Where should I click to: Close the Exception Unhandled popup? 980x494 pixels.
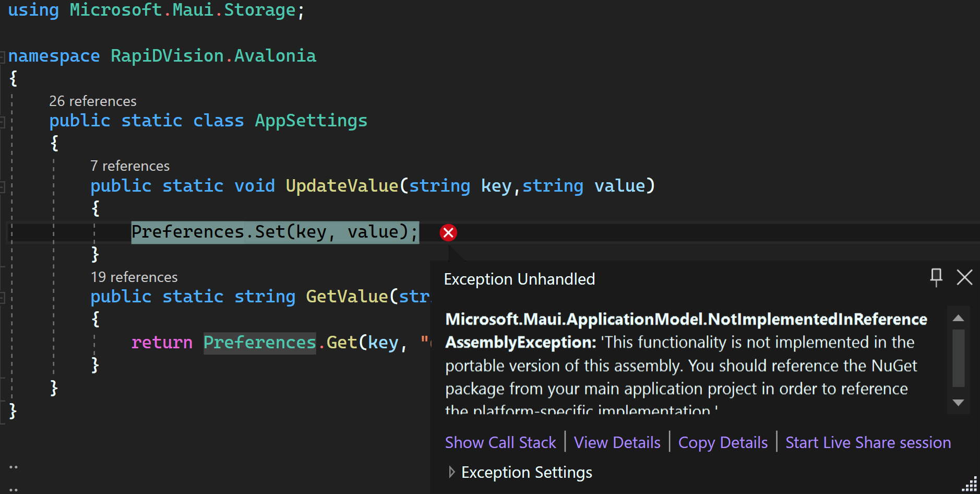coord(964,277)
